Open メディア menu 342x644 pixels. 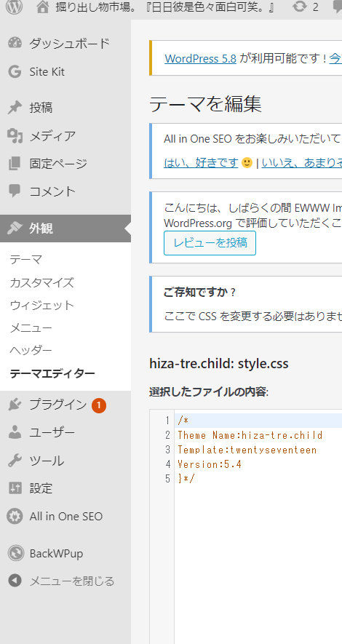pos(52,136)
